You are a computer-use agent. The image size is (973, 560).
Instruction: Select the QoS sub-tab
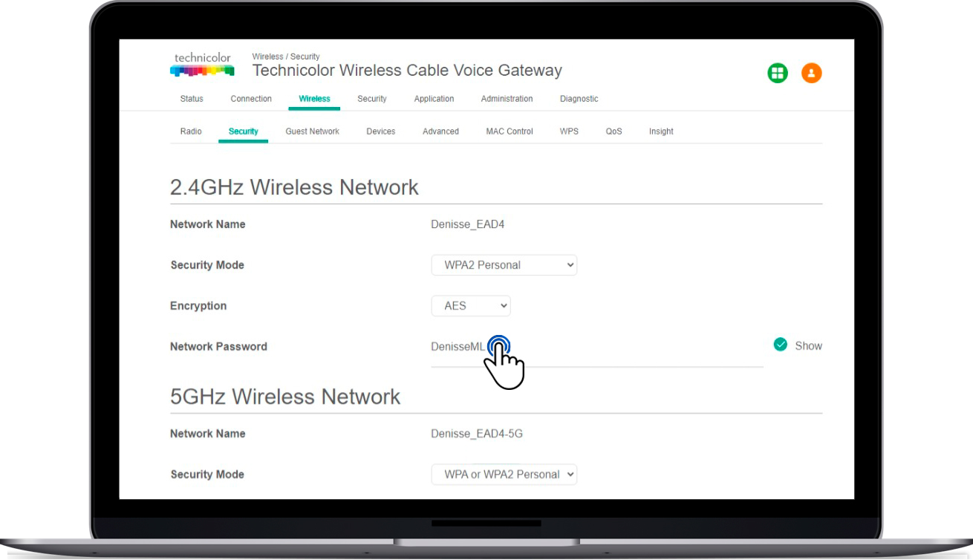[614, 131]
